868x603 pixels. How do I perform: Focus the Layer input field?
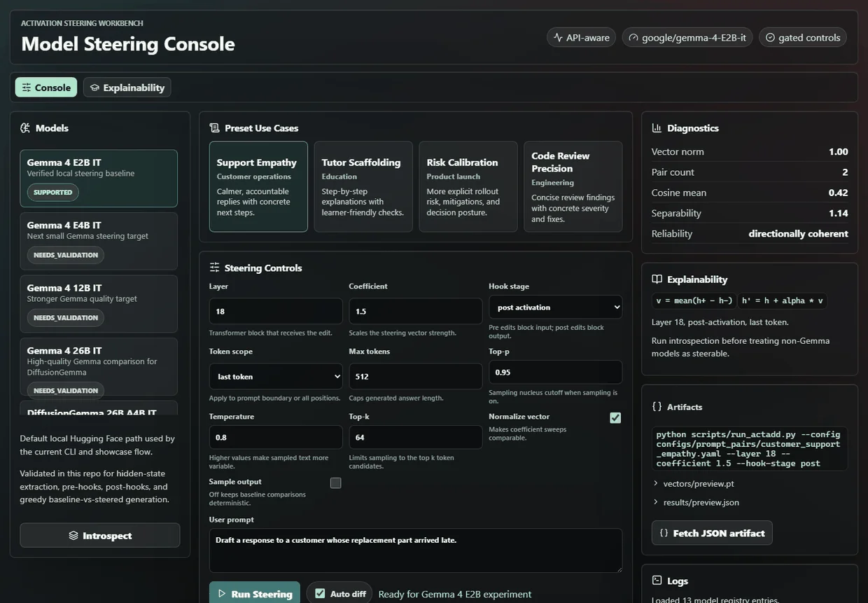coord(276,311)
